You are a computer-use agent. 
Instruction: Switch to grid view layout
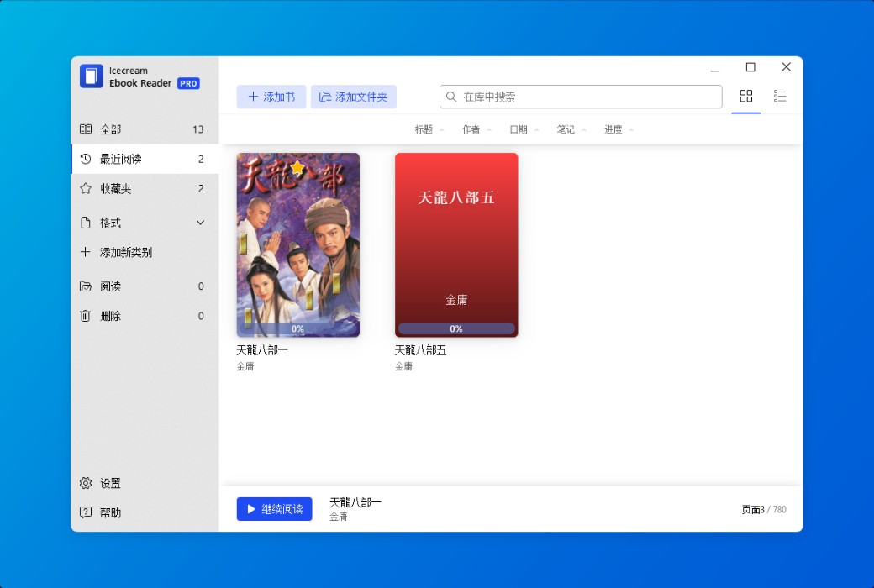coord(746,96)
